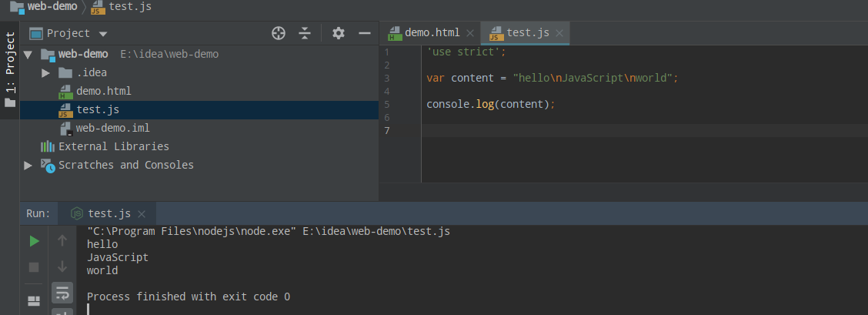
Task: Switch to demo.html editor tab
Action: [x=432, y=32]
